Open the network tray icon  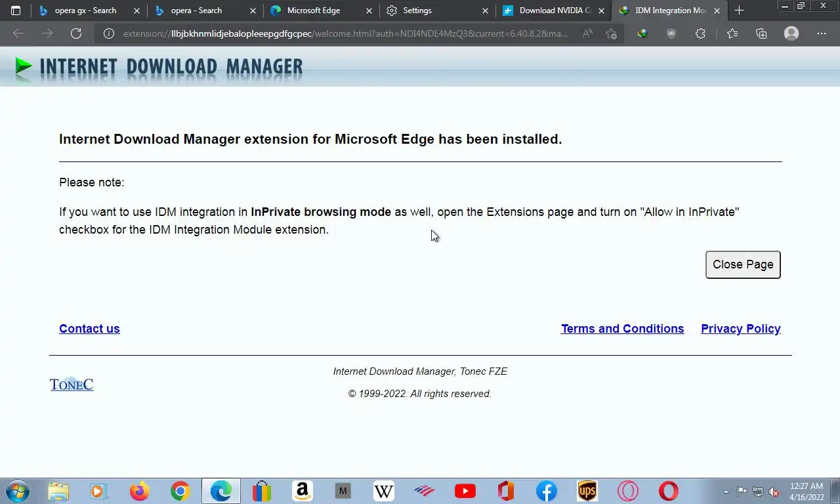758,492
